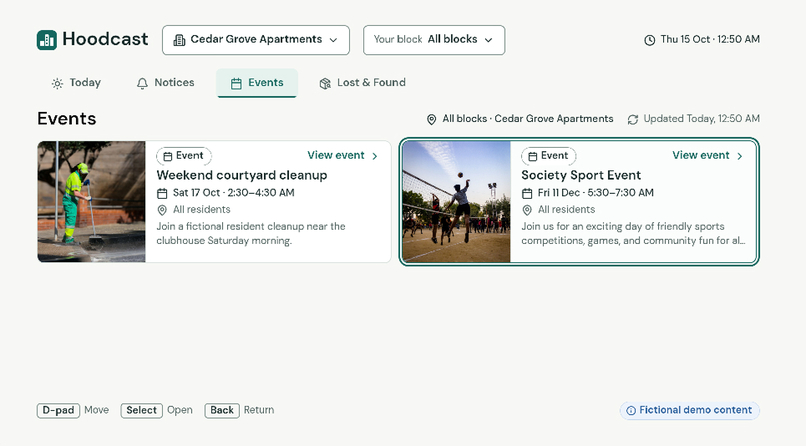Click the pin icon on Society Sport card
806x446 pixels.
click(x=527, y=210)
